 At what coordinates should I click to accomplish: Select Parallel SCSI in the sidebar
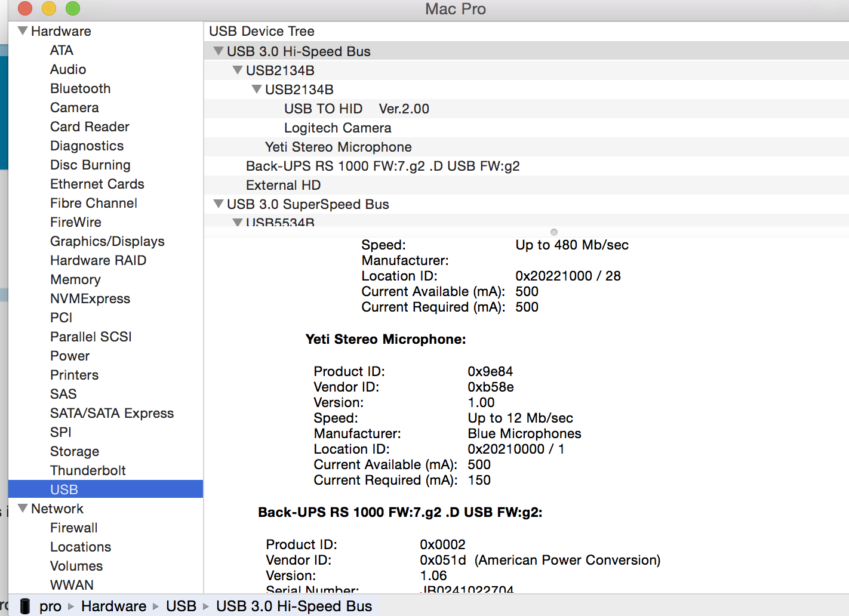click(91, 337)
